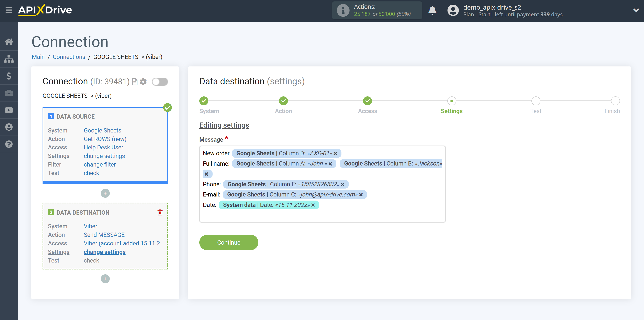Click destination change settings link
This screenshot has height=320, width=644.
[104, 252]
